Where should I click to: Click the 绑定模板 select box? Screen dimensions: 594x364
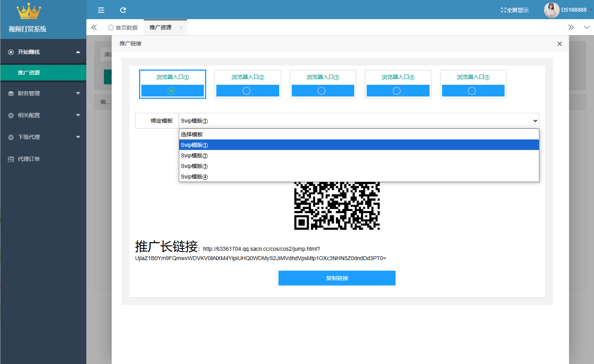[x=359, y=121]
